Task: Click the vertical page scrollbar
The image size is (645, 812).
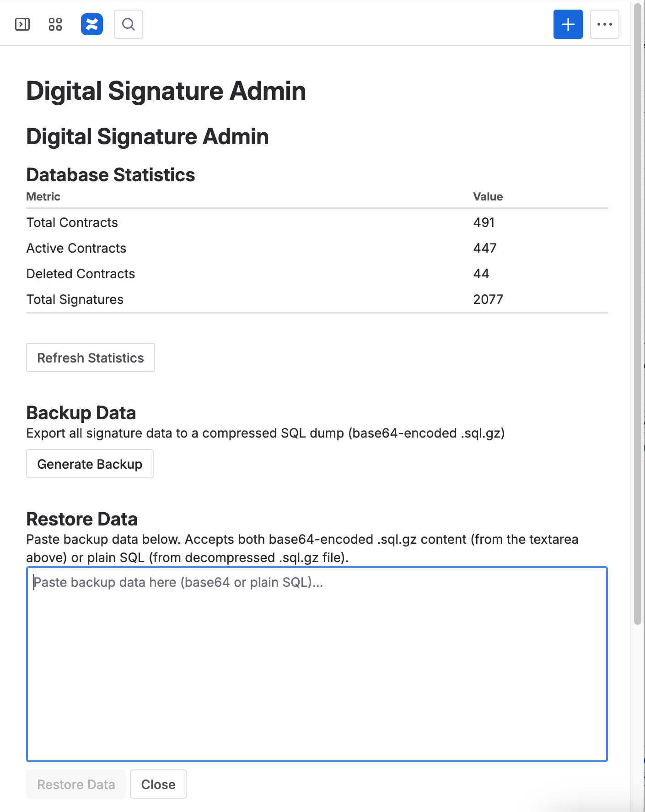Action: click(638, 320)
